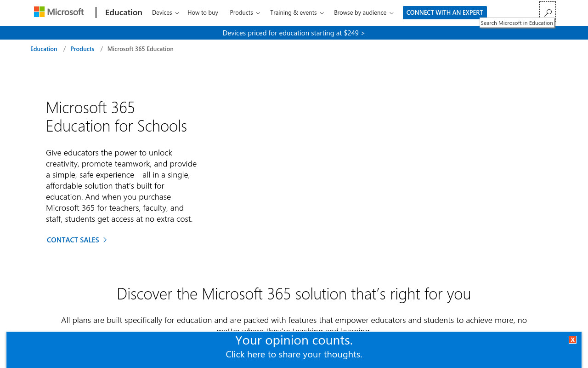Close the opinion survey banner

coord(572,339)
